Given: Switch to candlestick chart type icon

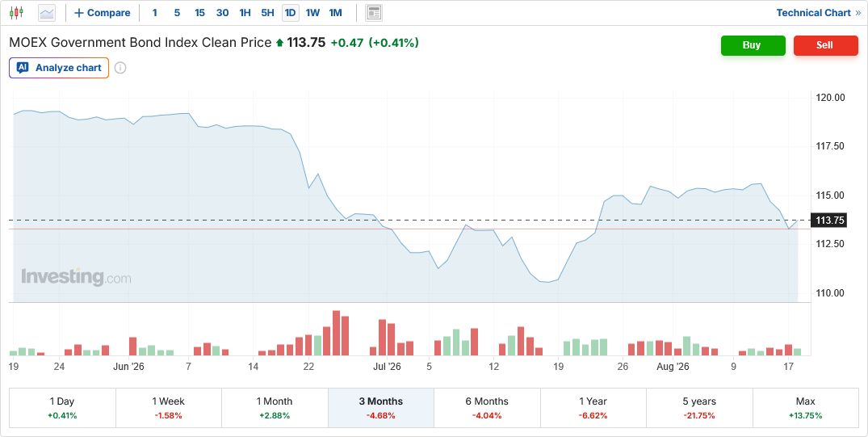Looking at the screenshot, I should click(17, 13).
